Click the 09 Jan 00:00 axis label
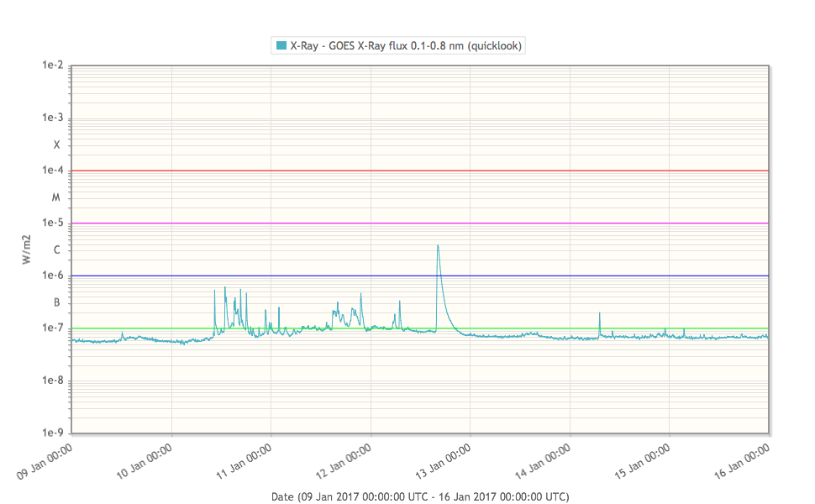 (45, 462)
